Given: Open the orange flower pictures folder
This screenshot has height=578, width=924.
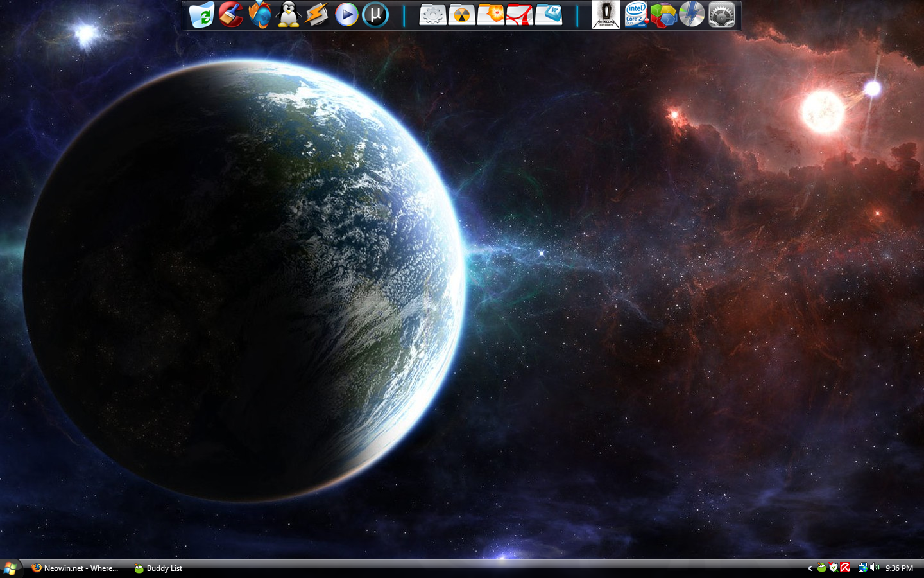Looking at the screenshot, I should (490, 15).
